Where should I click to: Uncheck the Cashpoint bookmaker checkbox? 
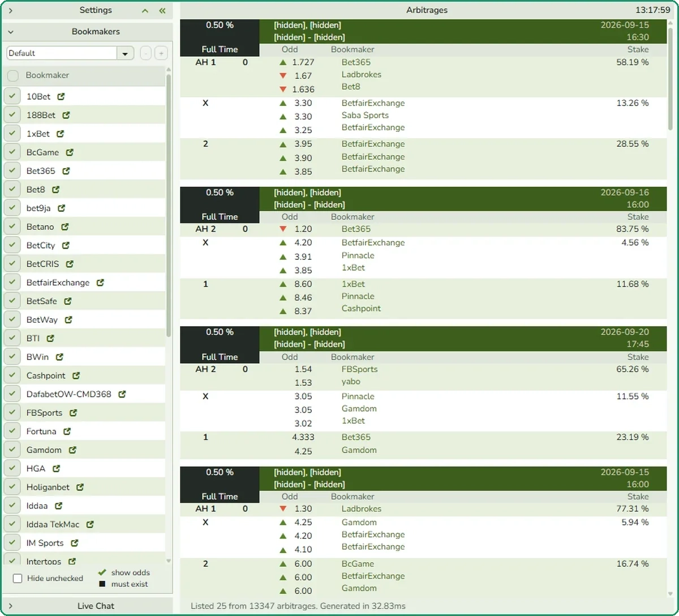pos(12,375)
